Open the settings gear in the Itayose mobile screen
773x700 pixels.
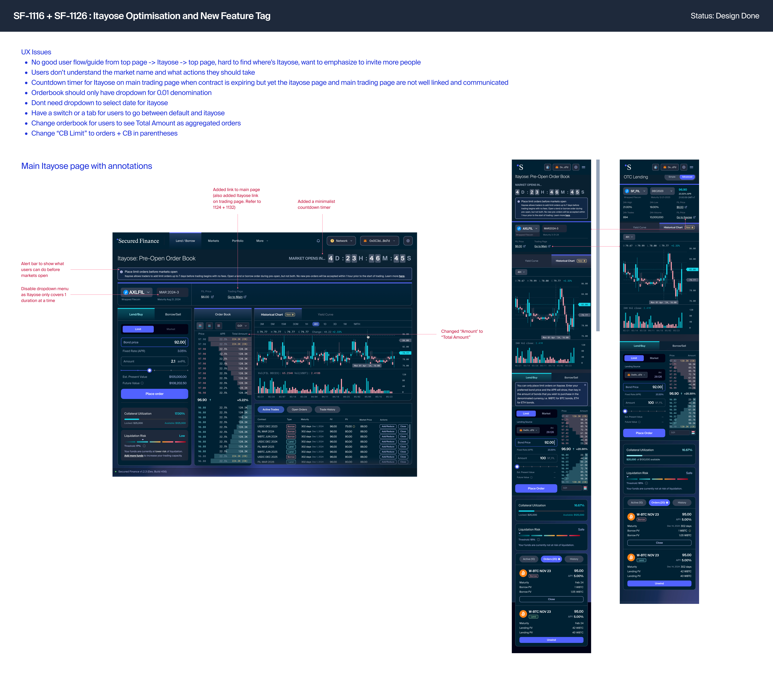point(576,167)
